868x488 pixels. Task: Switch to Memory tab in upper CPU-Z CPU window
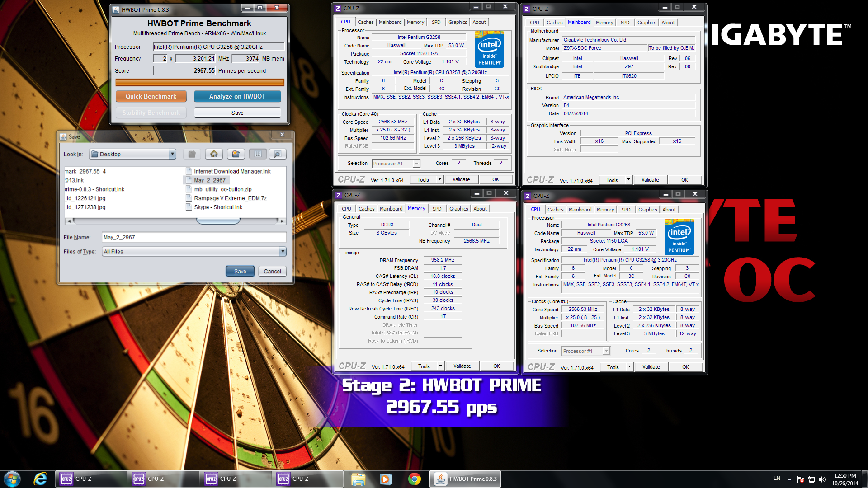(x=415, y=22)
